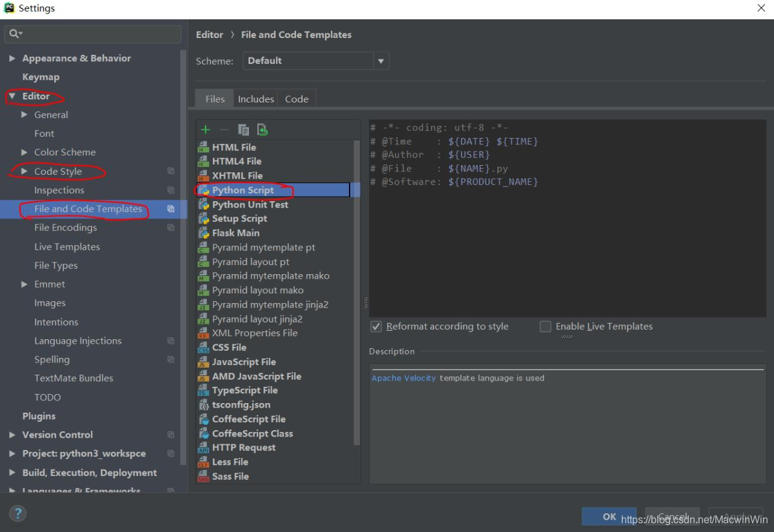
Task: Click the JavaScript File template icon
Action: tap(203, 362)
